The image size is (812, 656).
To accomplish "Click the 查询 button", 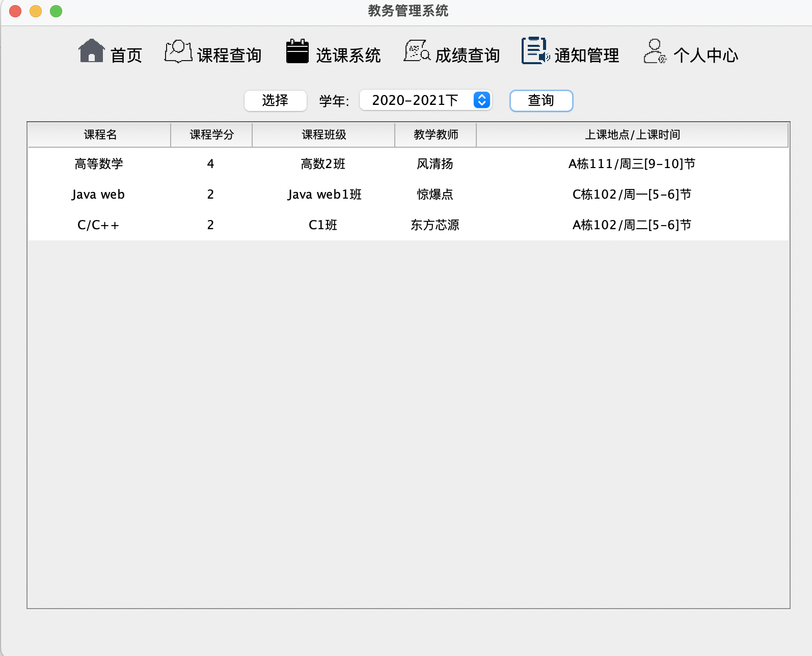I will pyautogui.click(x=541, y=100).
